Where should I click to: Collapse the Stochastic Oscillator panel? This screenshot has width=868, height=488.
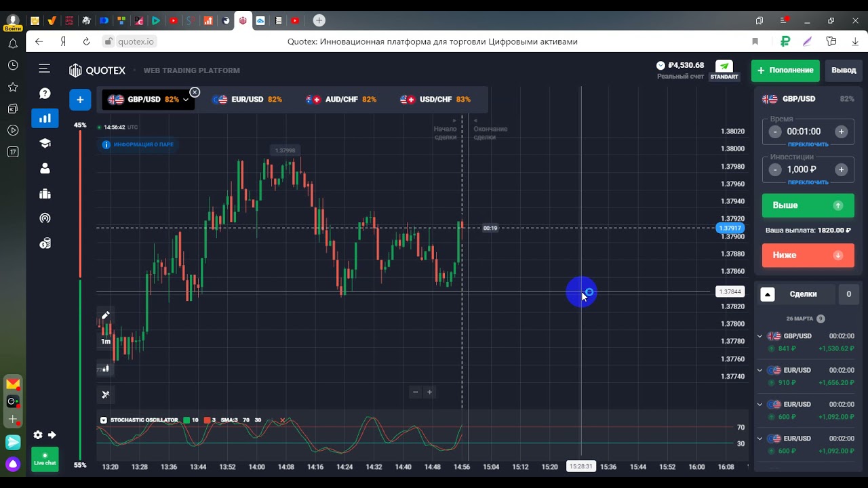[104, 420]
